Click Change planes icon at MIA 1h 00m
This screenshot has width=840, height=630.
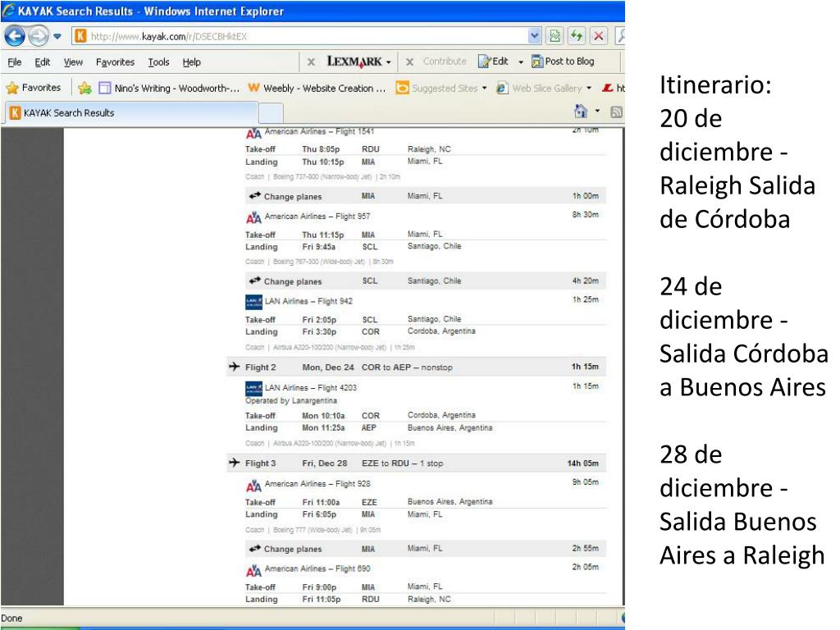254,195
